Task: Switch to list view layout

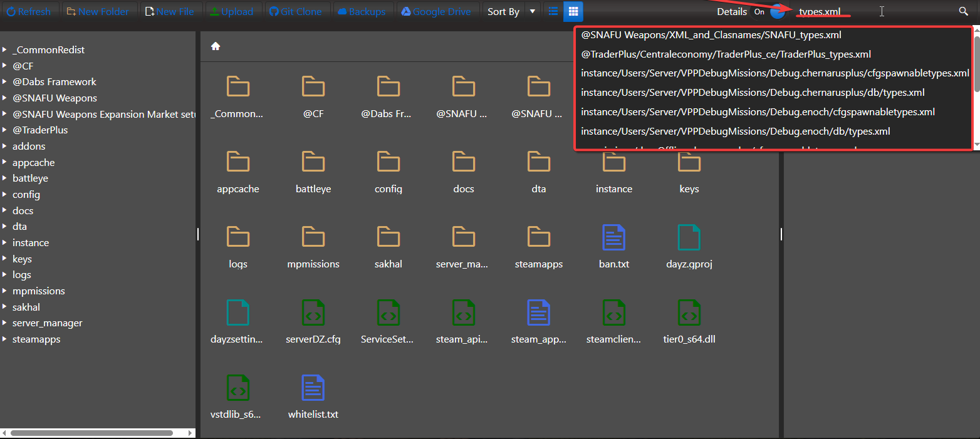Action: coord(553,11)
